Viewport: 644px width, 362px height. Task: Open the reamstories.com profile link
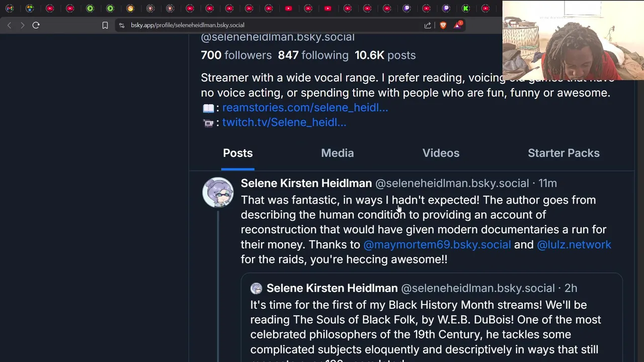(305, 108)
